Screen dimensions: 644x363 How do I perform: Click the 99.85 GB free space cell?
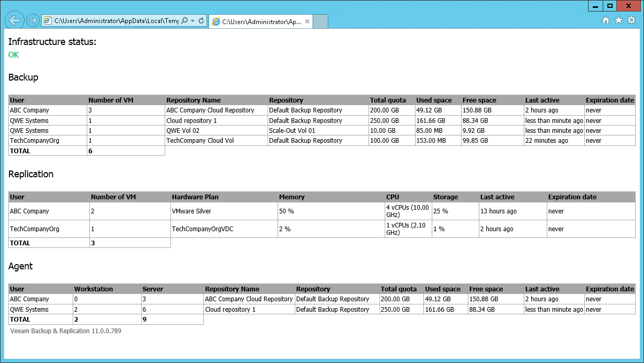(475, 141)
